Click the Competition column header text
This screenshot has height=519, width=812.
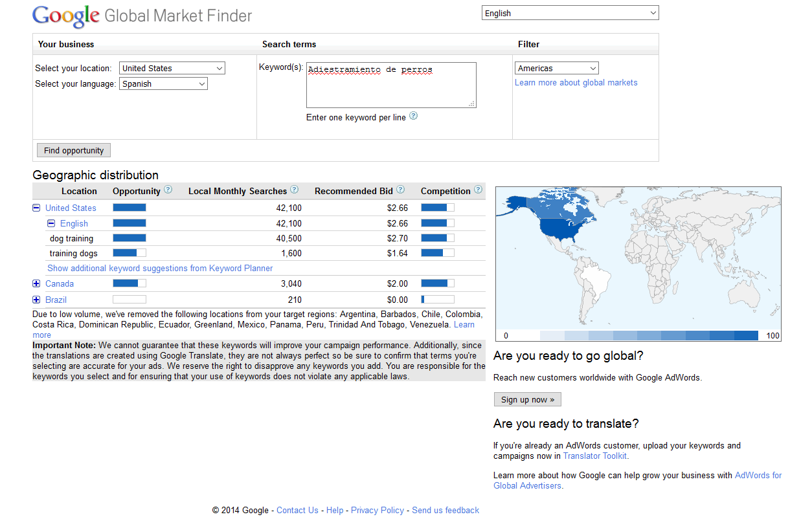[445, 191]
